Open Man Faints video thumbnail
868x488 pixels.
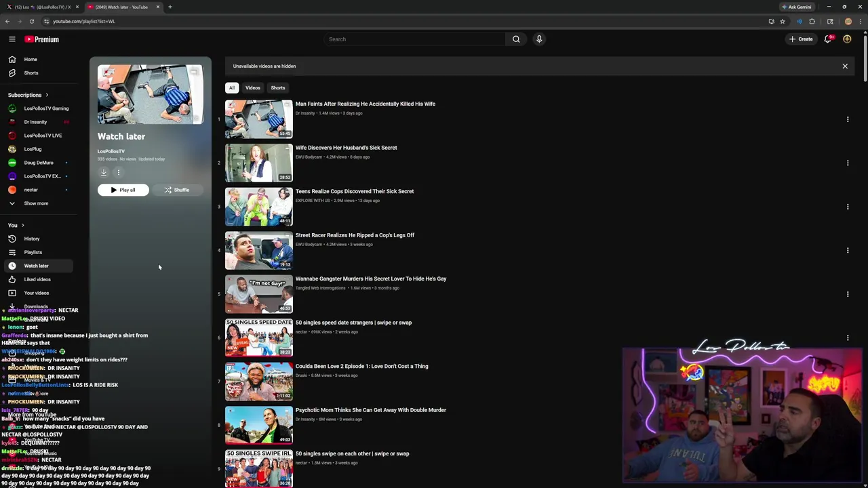(259, 119)
